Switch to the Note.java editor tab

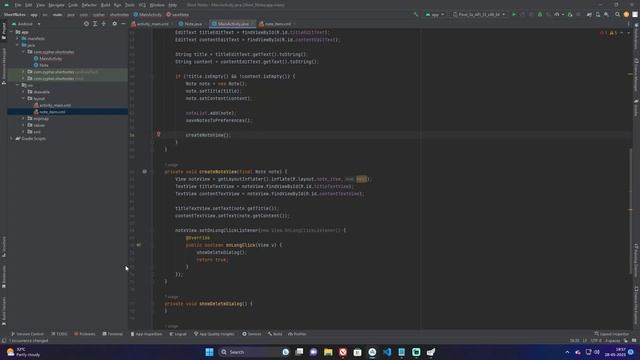(191, 24)
